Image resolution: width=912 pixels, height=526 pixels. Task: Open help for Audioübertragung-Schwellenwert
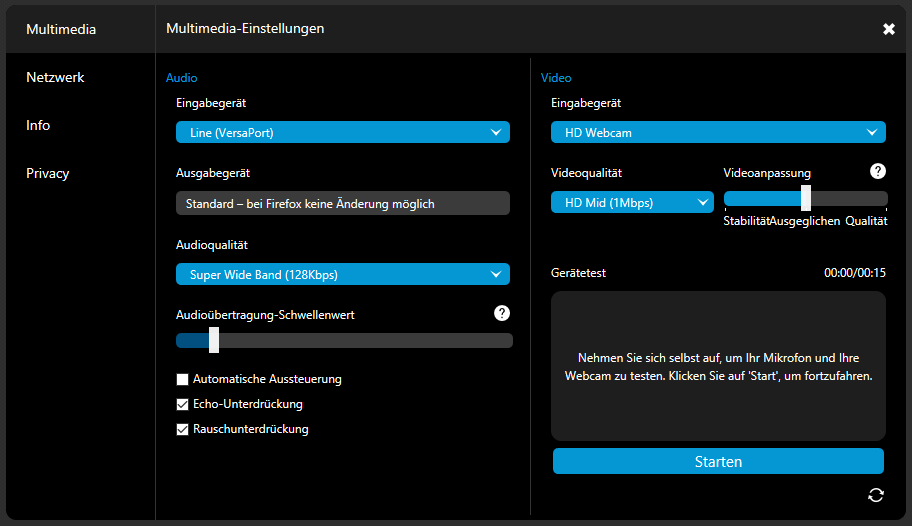point(502,314)
